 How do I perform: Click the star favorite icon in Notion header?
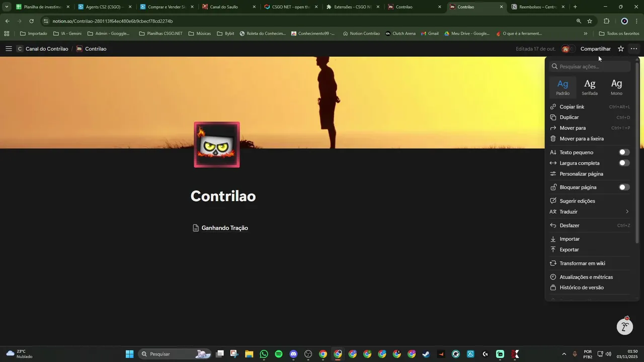click(621, 49)
